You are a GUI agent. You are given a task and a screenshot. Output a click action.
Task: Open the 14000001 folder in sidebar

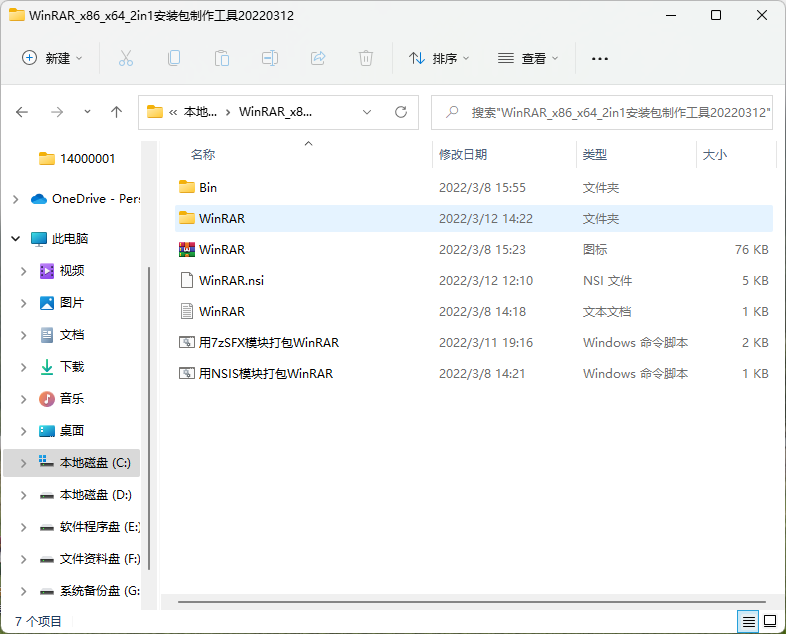(77, 159)
